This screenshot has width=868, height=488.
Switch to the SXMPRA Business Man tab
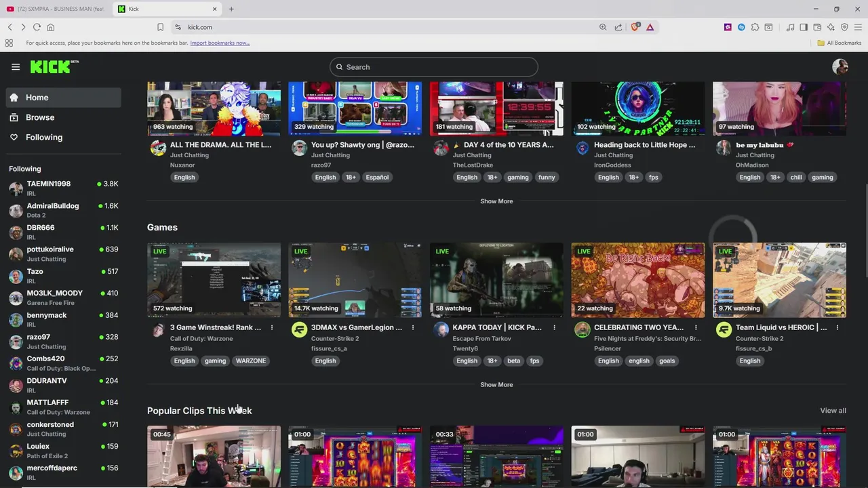click(54, 9)
